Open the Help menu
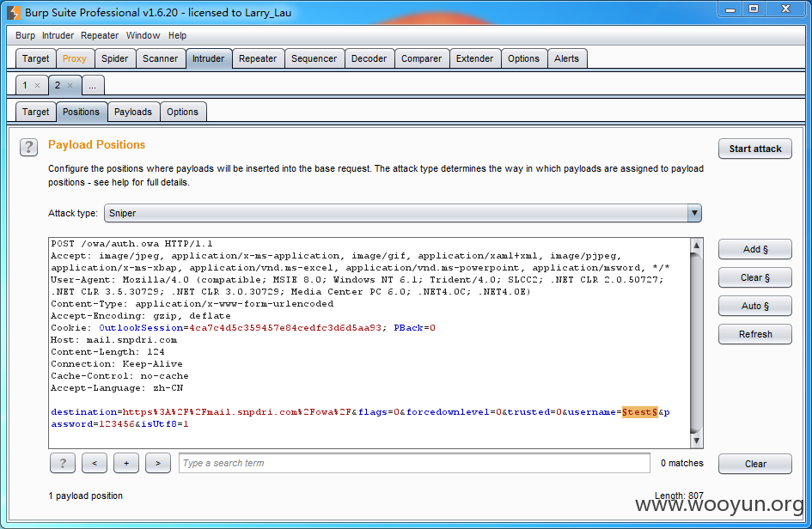 (177, 36)
